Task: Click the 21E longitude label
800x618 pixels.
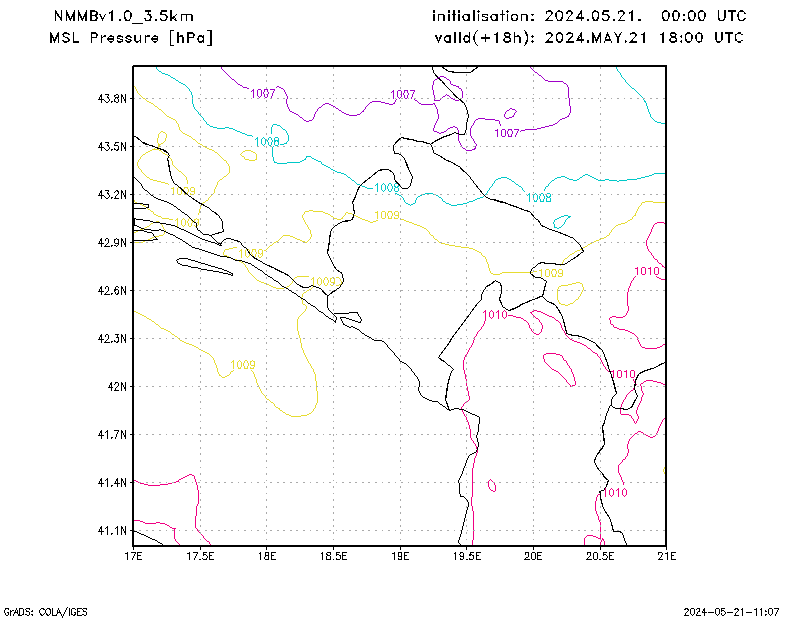Action: (x=666, y=556)
